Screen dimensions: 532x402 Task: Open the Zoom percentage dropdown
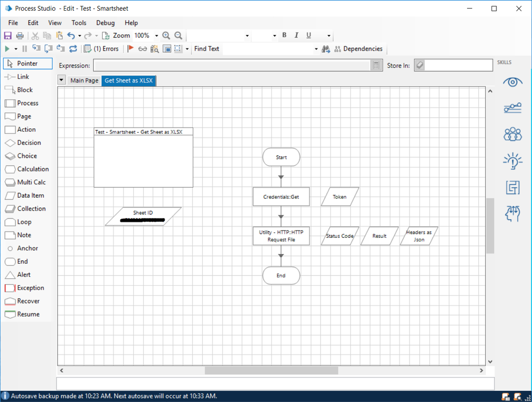tap(157, 36)
